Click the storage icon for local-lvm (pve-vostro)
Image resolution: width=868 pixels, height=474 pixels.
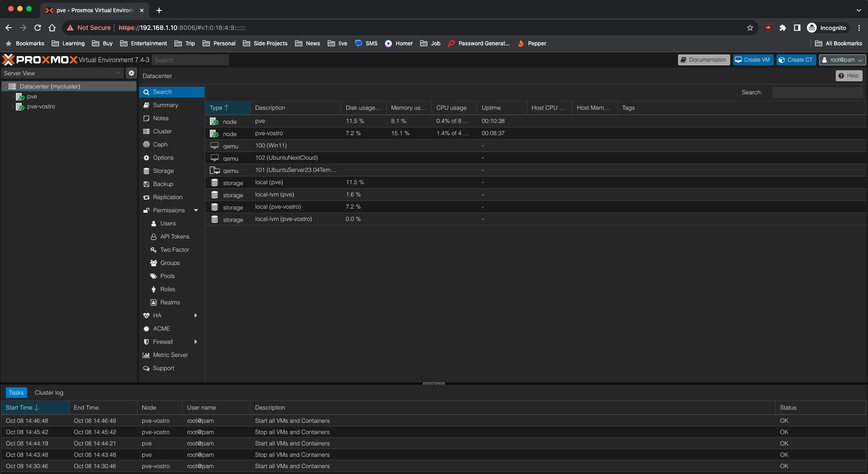click(x=214, y=219)
